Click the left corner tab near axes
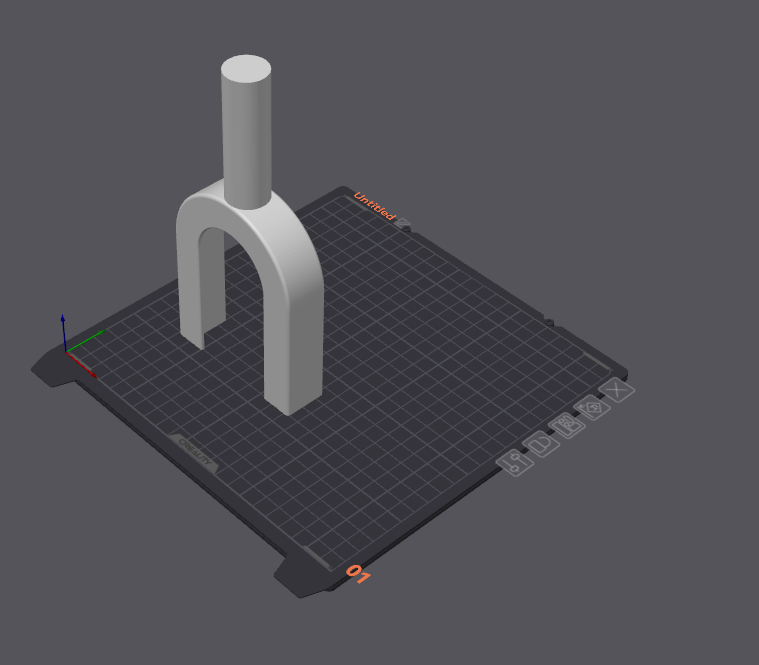 pyautogui.click(x=52, y=369)
